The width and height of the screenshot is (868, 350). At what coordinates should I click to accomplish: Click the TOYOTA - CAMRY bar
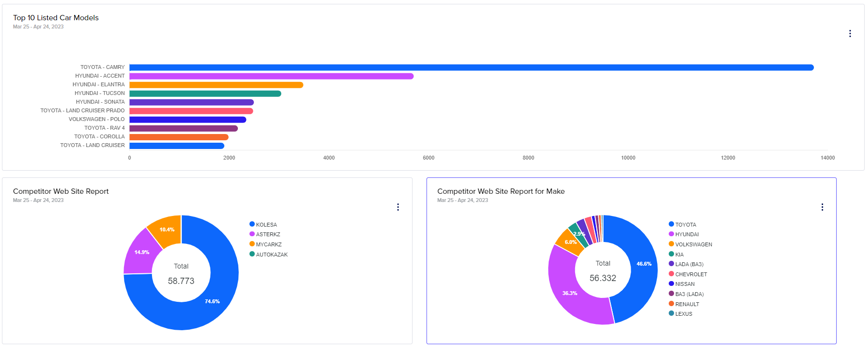pos(471,67)
